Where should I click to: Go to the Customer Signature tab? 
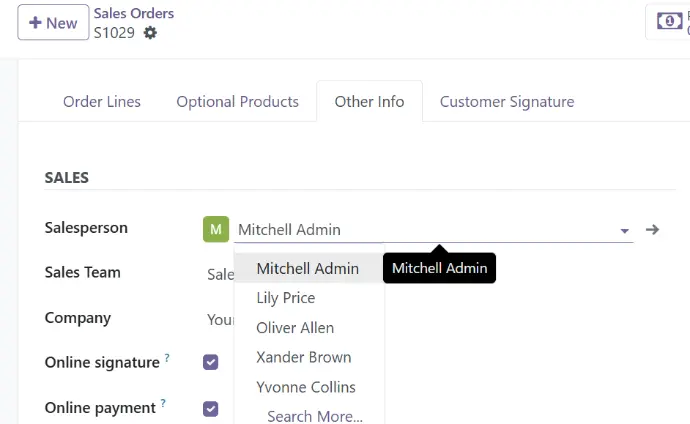(507, 102)
